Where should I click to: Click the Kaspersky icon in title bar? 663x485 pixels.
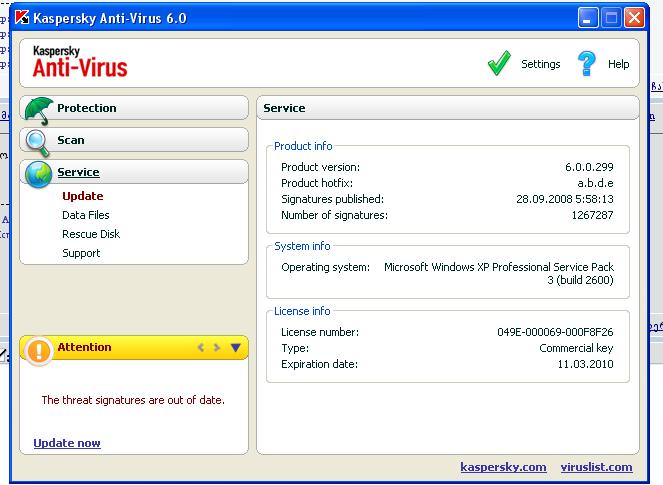(x=20, y=18)
